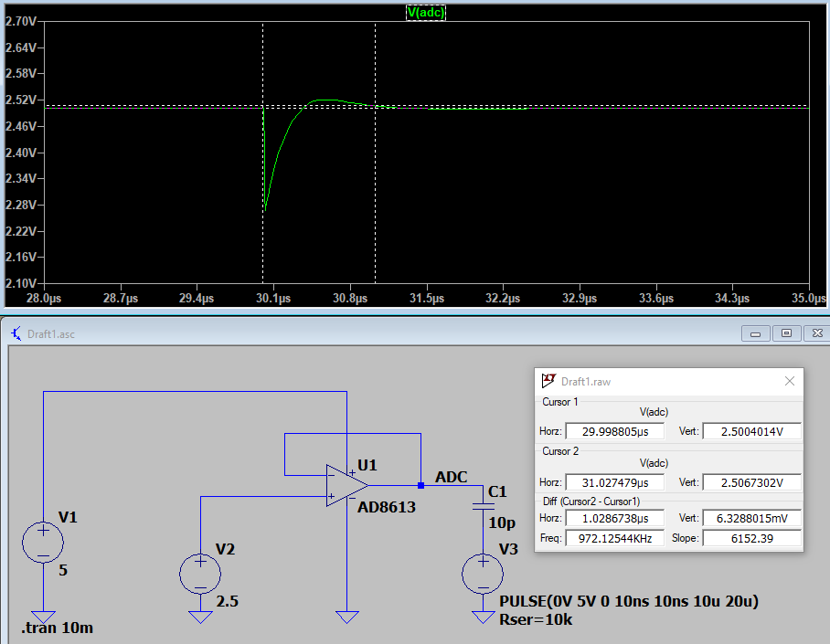830x644 pixels.
Task: Click the ground symbol below V3
Action: click(x=483, y=617)
